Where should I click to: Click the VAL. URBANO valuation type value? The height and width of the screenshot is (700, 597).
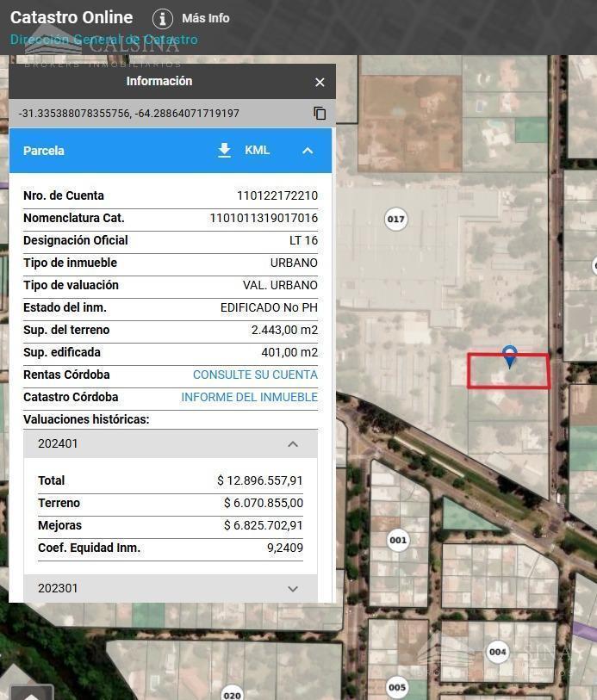pyautogui.click(x=281, y=285)
